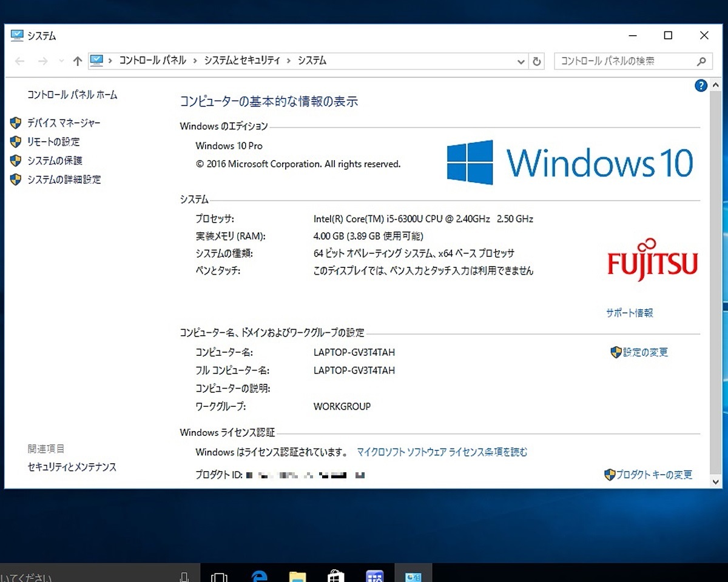Click the shield icon next to プロダクト キーの変更
Screen dimensions: 728x582
tap(610, 475)
